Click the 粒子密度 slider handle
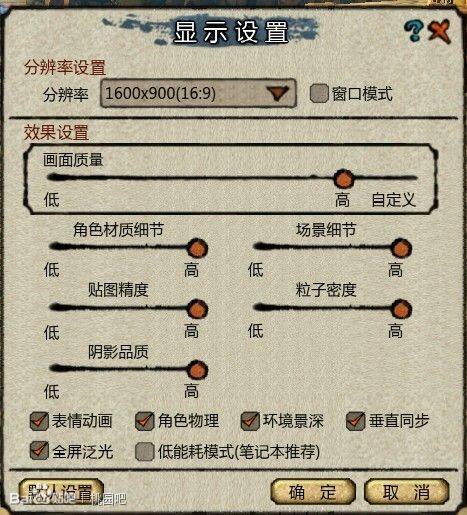Screen dimensions: 467x515 pyautogui.click(x=401, y=309)
